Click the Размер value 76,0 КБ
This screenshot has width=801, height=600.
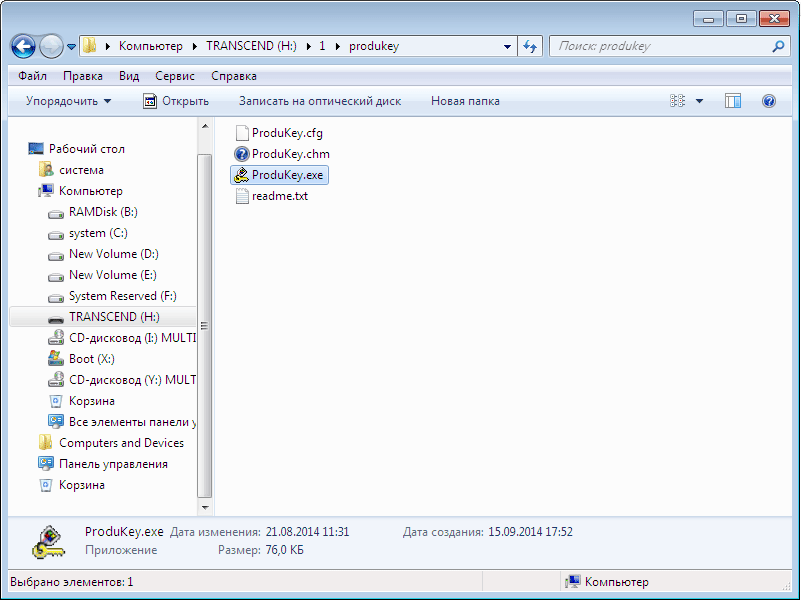284,550
